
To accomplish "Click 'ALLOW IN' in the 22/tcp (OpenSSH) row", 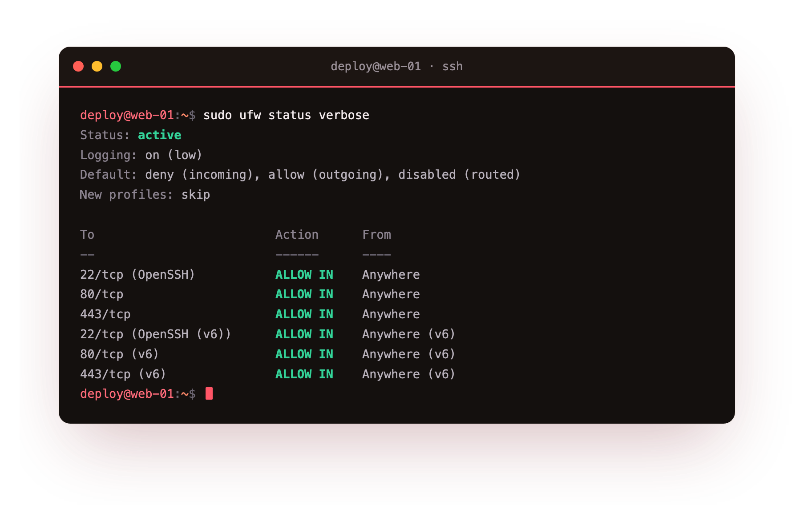I will click(304, 274).
